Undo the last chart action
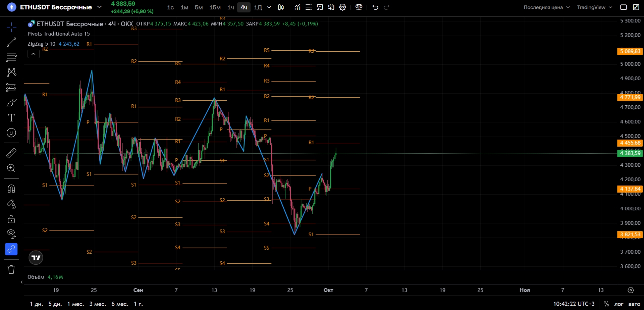Screen dimensions: 644x310 (x=375, y=7)
